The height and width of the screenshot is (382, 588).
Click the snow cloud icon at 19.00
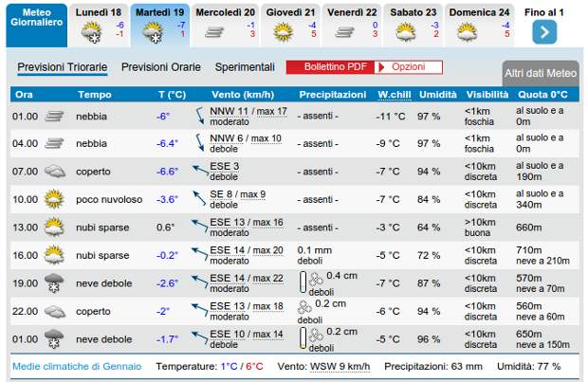click(x=55, y=282)
